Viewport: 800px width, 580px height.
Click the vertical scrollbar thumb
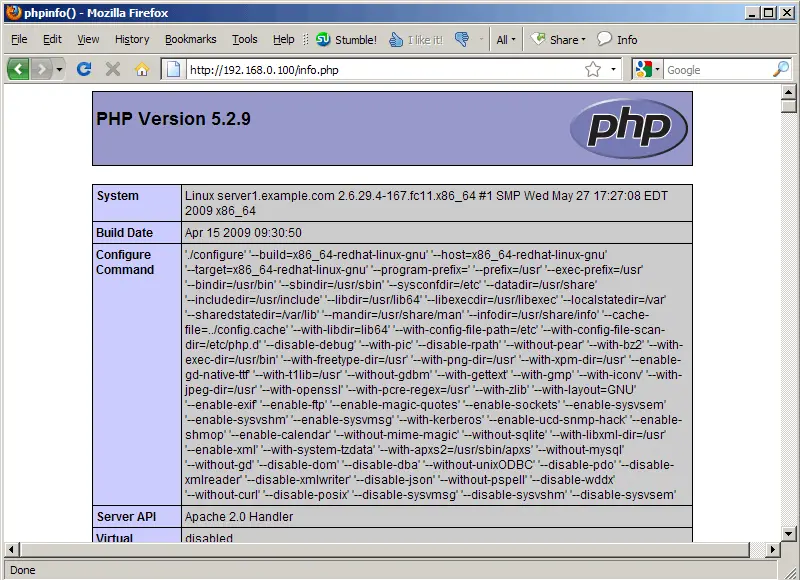(x=789, y=106)
